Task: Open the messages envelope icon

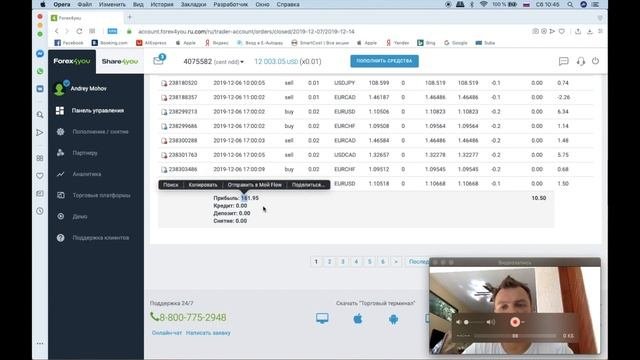Action: click(x=158, y=60)
